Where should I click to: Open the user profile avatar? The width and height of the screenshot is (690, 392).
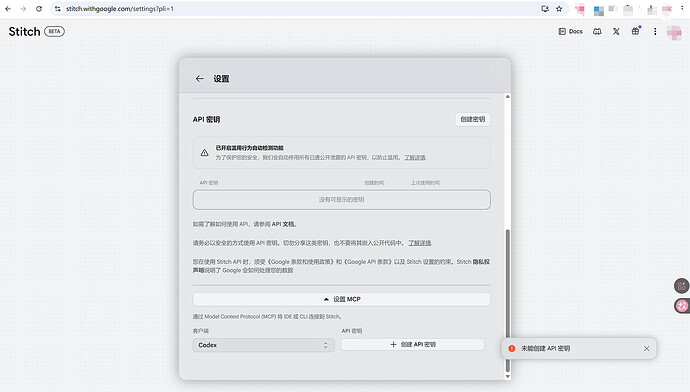(x=674, y=32)
